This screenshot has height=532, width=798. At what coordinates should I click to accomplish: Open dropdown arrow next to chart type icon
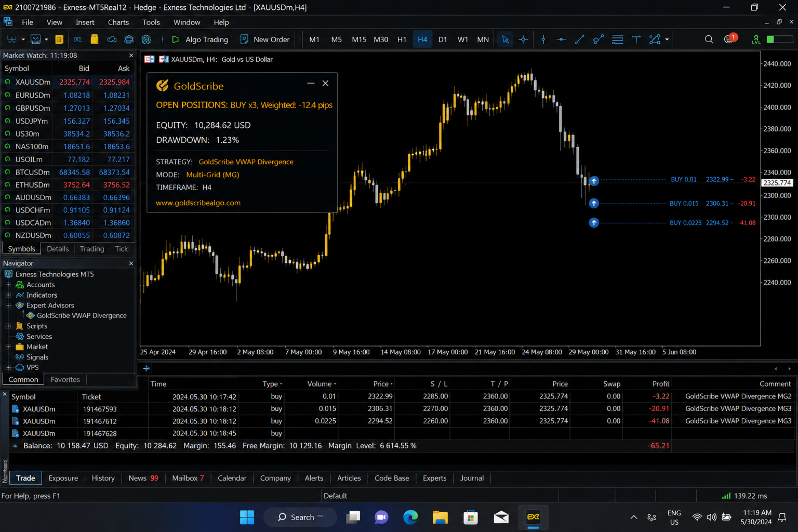click(46, 39)
